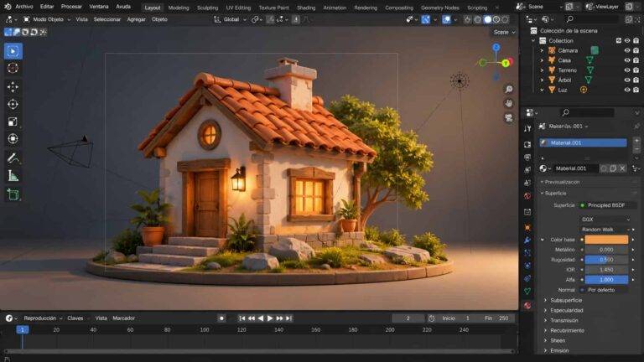Toggle viewport overlays button
Image resolution: width=644 pixels, height=362 pixels.
(446, 19)
